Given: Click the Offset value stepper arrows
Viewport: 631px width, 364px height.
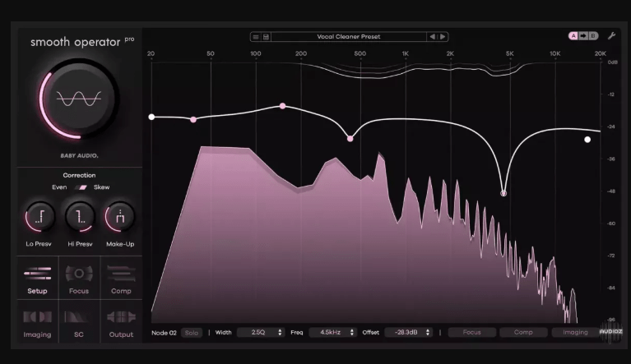Looking at the screenshot, I should point(427,332).
